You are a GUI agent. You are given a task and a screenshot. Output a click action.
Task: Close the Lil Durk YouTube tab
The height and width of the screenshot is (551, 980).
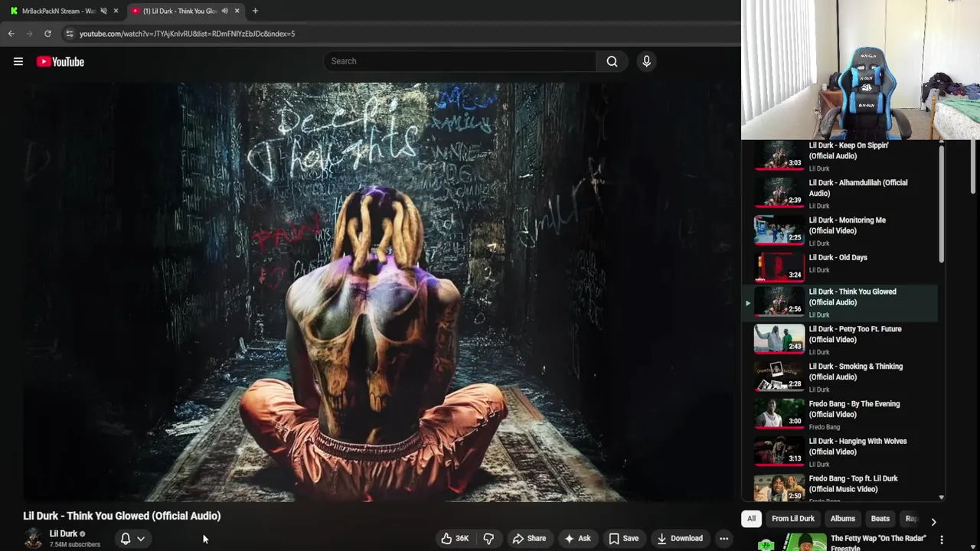(237, 11)
